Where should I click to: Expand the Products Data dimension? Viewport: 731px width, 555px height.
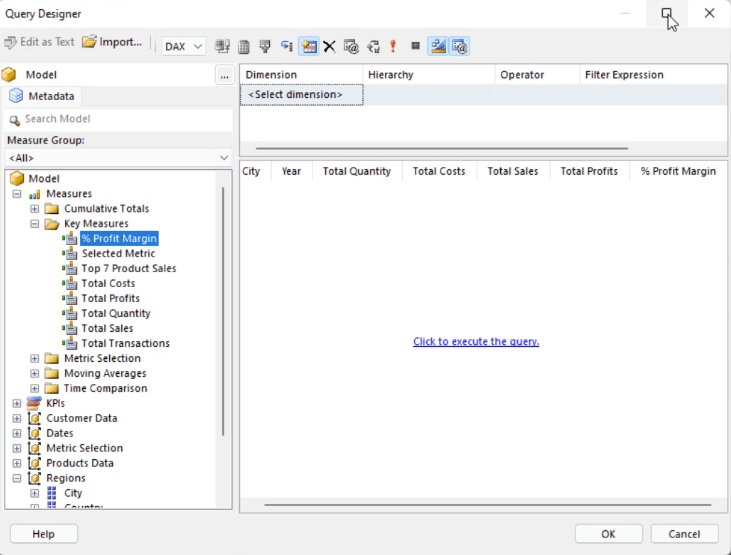pos(17,463)
